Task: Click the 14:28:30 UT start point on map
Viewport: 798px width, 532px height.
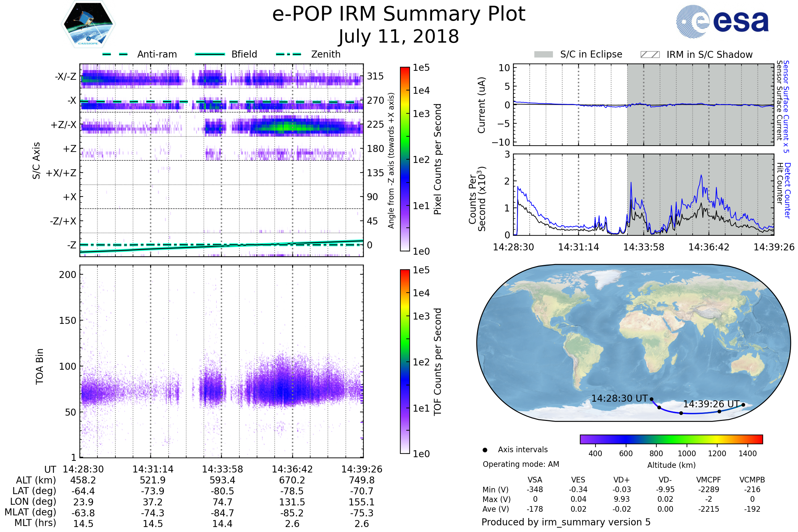Action: (x=651, y=399)
